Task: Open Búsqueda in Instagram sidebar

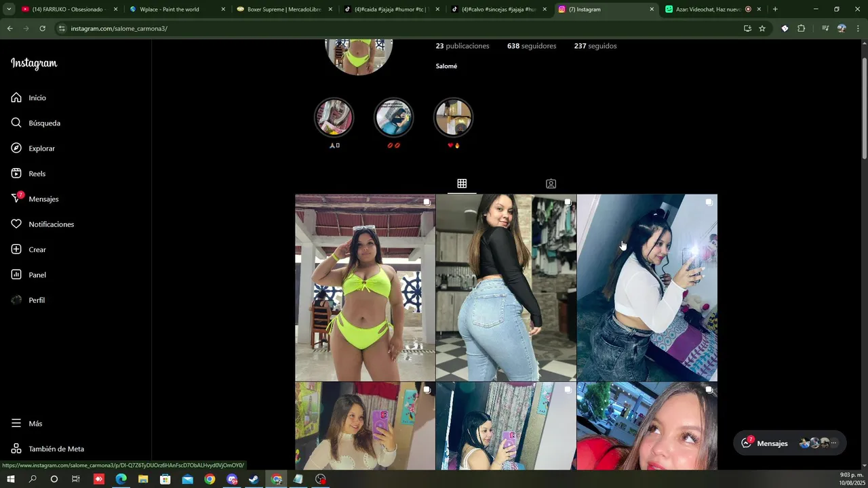Action: 35,123
